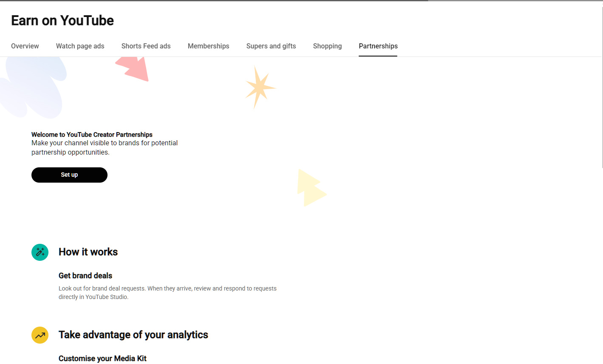
Task: Click Take advantage of your analytics heading
Action: pos(133,335)
